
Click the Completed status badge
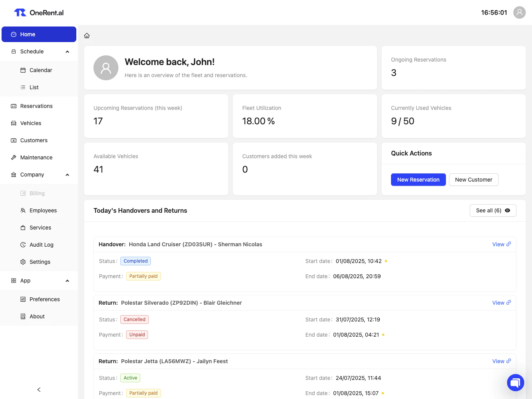(x=136, y=261)
